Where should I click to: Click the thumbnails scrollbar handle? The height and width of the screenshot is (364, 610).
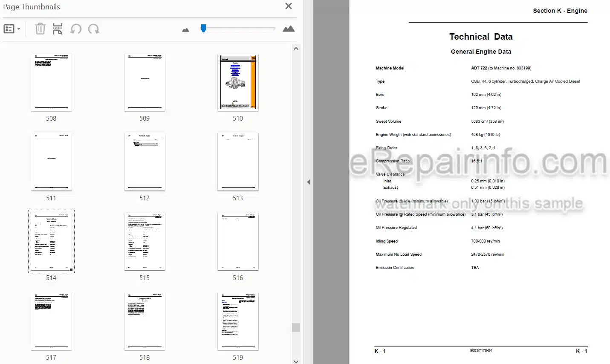tap(296, 327)
